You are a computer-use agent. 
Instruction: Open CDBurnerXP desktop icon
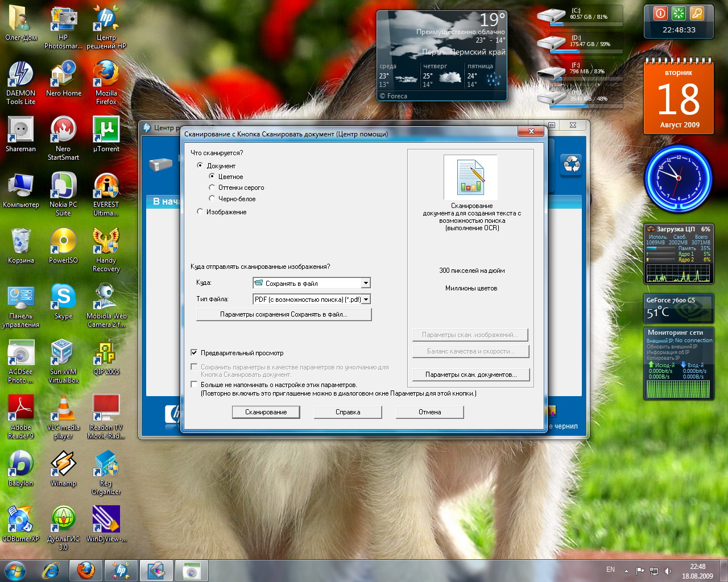tap(20, 525)
